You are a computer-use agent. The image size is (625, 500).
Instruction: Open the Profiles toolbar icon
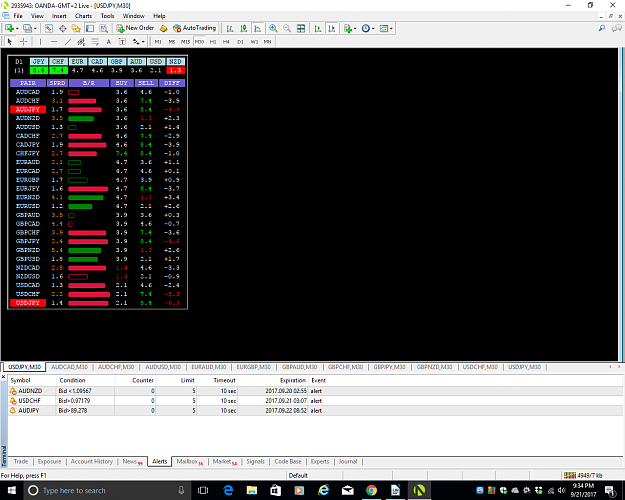coord(28,28)
